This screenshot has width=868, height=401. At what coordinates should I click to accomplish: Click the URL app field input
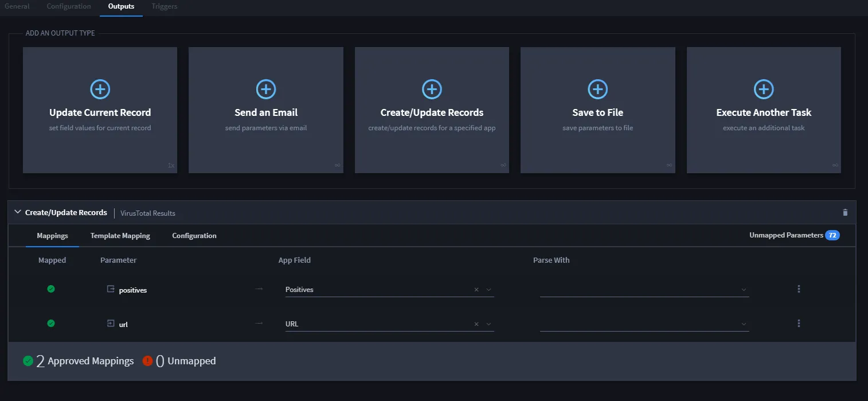tap(378, 324)
